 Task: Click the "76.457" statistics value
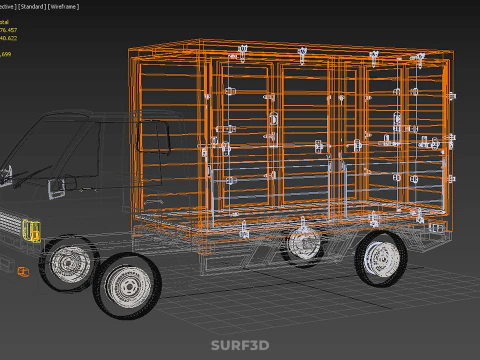(x=8, y=30)
